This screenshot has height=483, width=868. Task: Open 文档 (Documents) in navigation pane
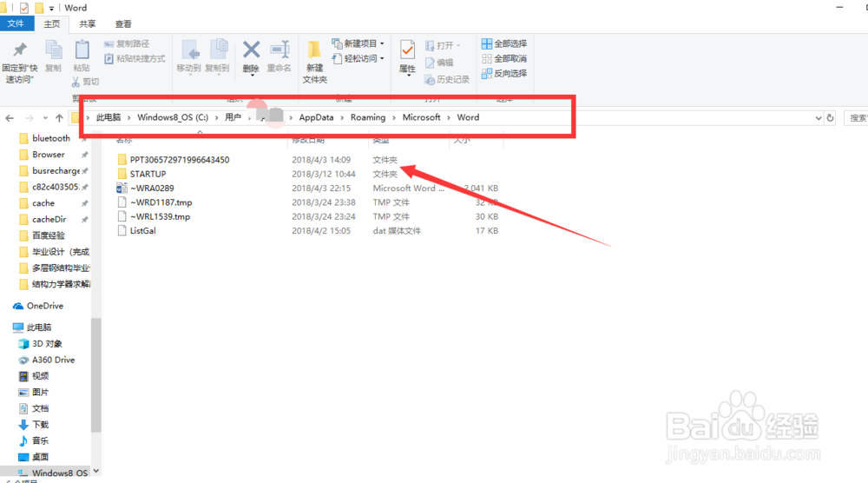point(40,408)
